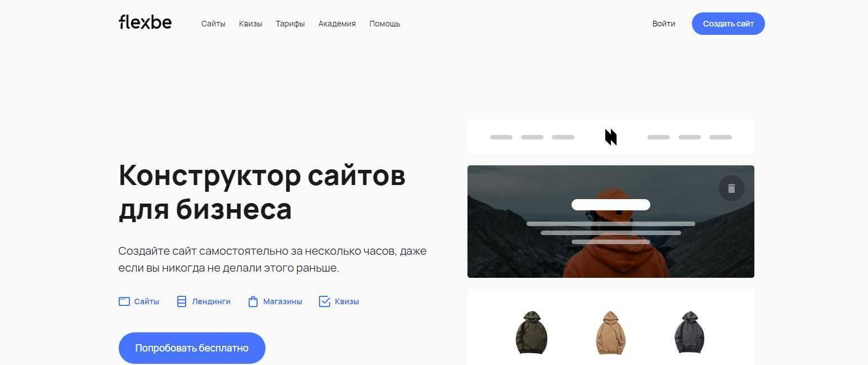Select the beige hoodie thumbnail

pos(611,332)
